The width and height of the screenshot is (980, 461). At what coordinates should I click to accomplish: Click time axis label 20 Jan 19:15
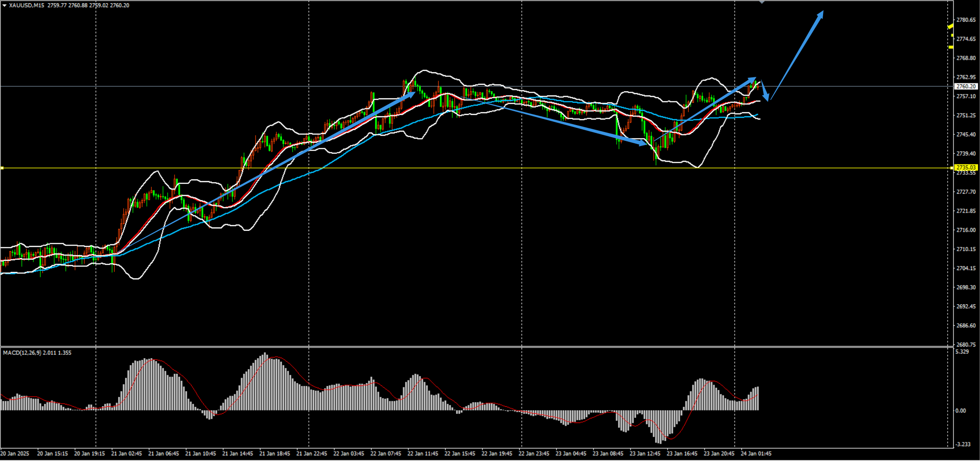click(89, 454)
